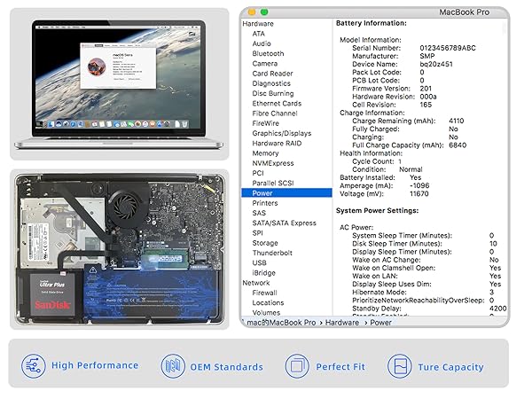Select Parallel SCSI in the sidebar
This screenshot has height=399, width=532.
273,184
